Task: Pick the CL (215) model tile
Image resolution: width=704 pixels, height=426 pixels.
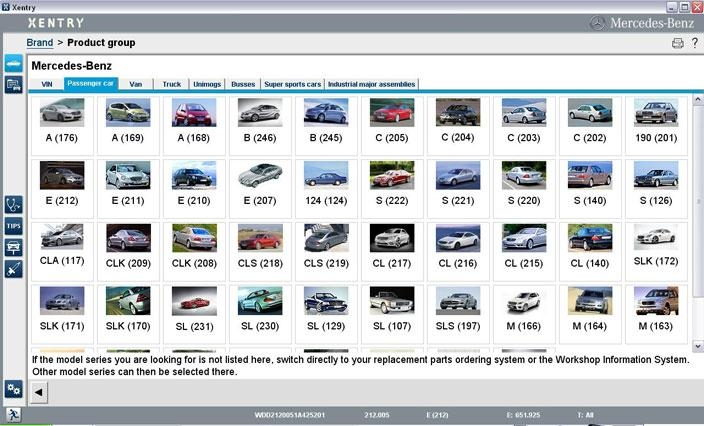Action: click(x=524, y=251)
